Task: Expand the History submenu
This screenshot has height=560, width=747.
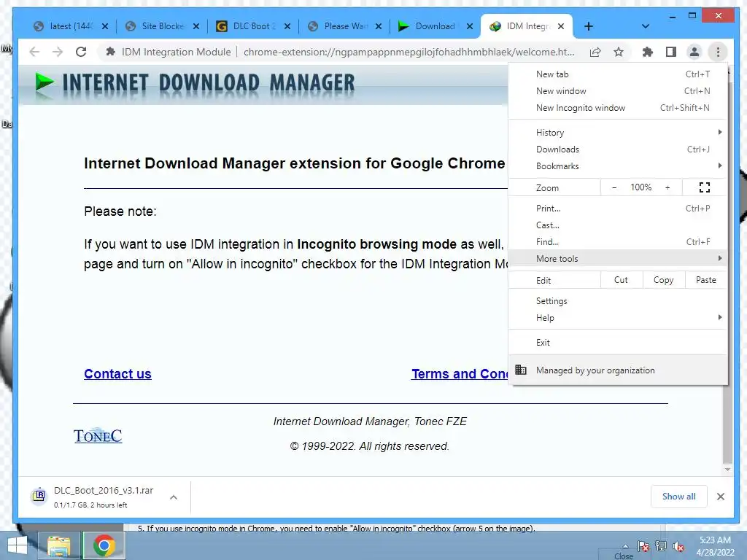Action: pos(617,133)
